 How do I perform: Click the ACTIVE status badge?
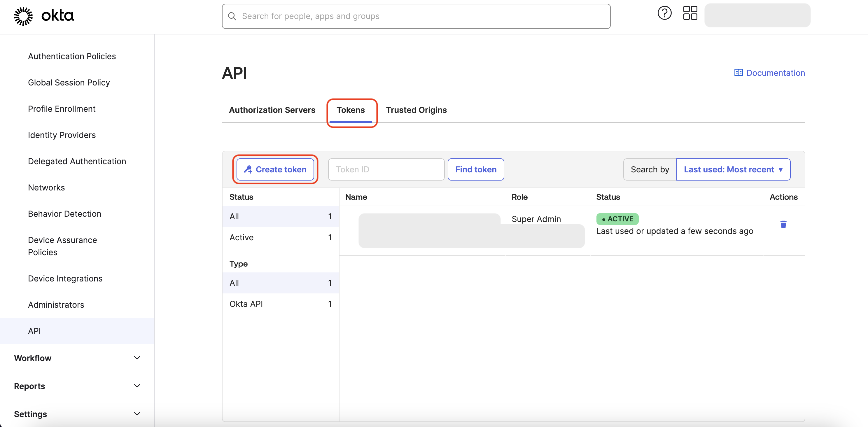(617, 219)
